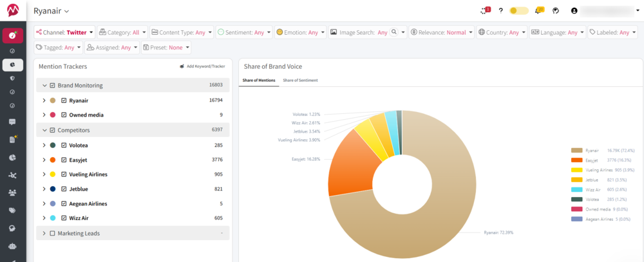The height and width of the screenshot is (262, 644).
Task: Click the user avatar icon in the top bar
Action: tap(574, 11)
